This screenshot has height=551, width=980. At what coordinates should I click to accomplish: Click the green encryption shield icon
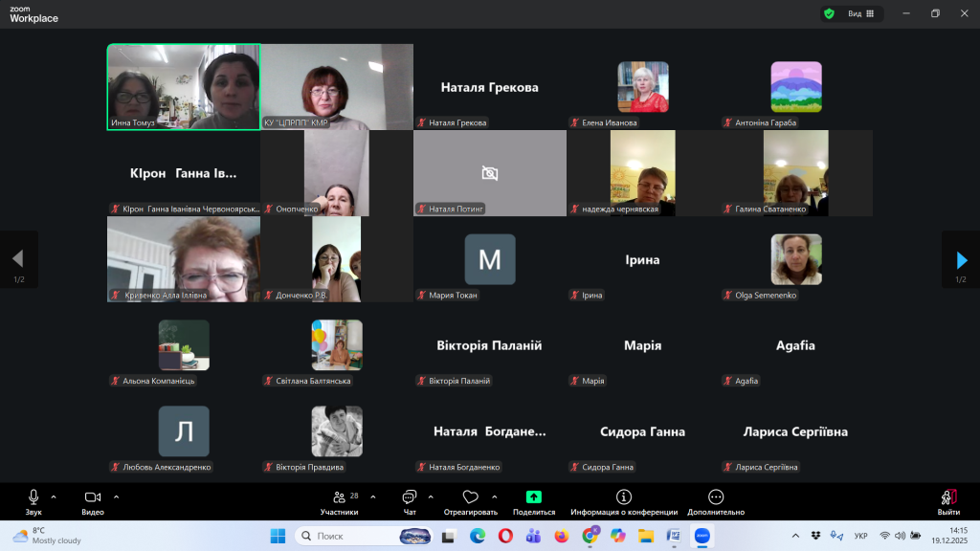coord(829,13)
